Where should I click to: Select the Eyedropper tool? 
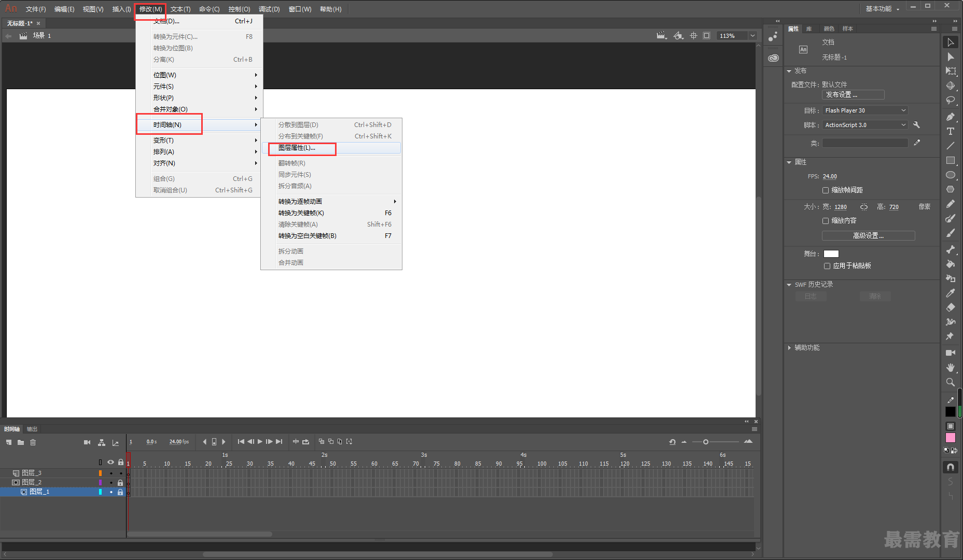click(x=950, y=293)
